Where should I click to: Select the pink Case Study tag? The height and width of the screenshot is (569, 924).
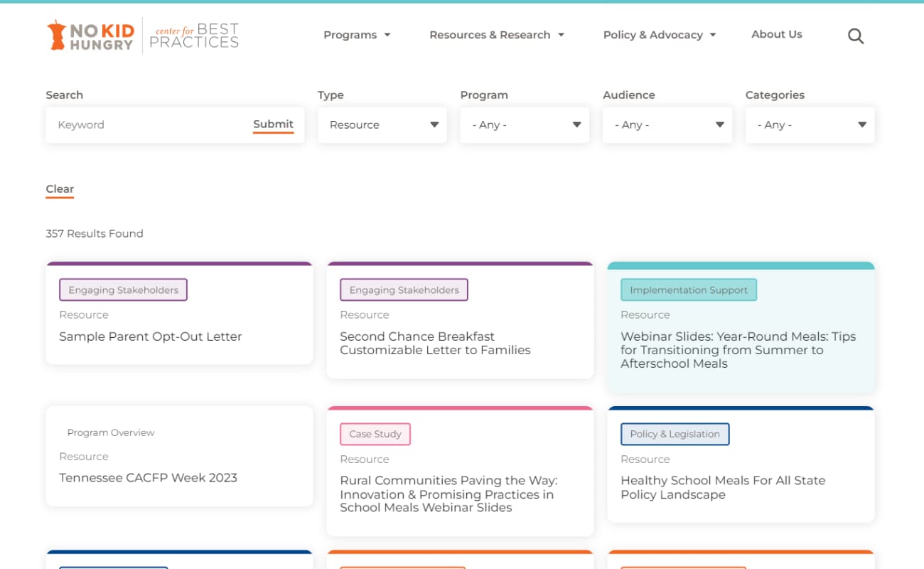point(375,434)
